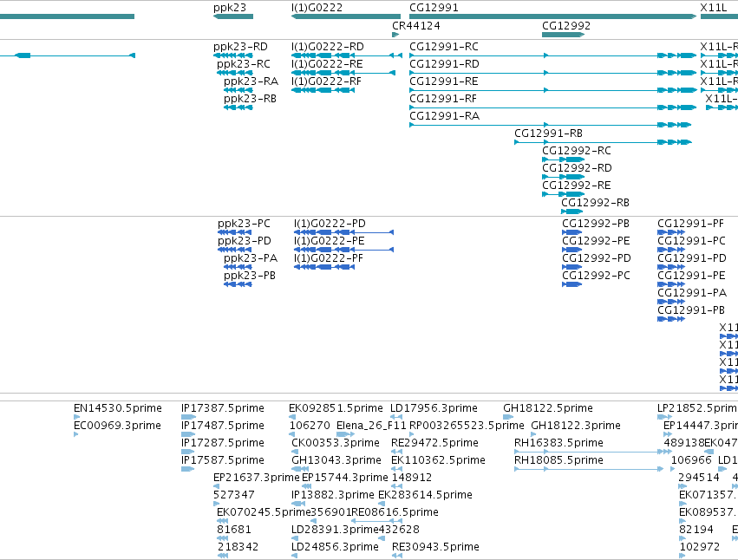Click EST EP21637.3prime
Viewport: 738px width, 560px height.
[x=216, y=486]
